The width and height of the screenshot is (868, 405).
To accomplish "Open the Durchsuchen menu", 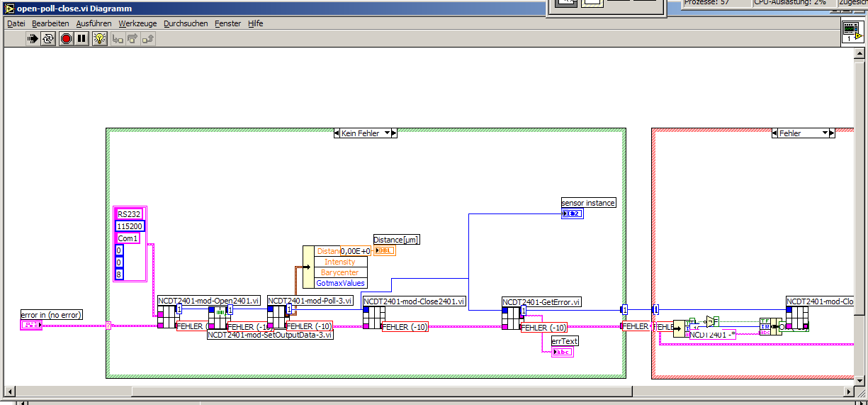I will [x=186, y=23].
